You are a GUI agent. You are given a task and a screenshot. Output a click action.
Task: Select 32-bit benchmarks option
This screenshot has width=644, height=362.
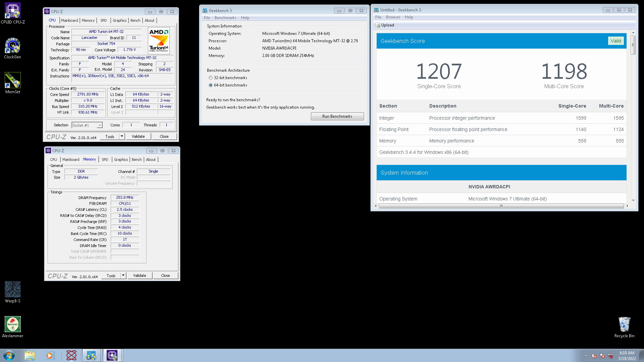tap(211, 78)
